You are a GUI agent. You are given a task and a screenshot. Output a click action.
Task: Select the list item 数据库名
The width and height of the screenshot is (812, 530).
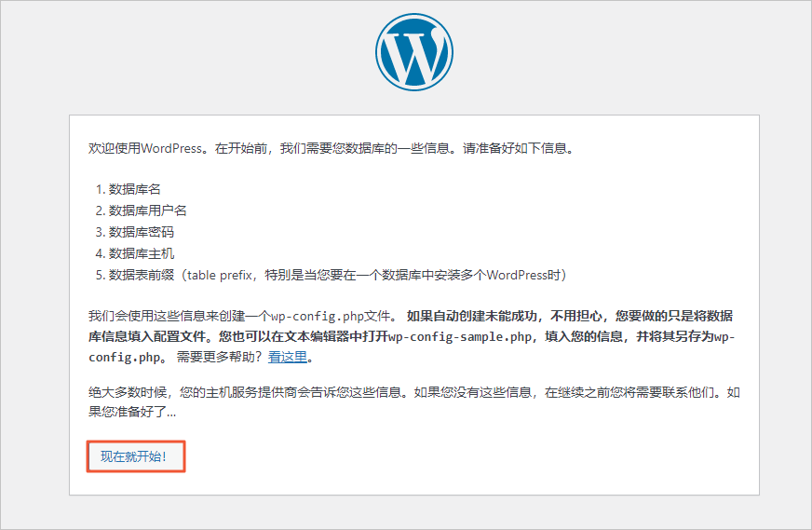click(135, 189)
